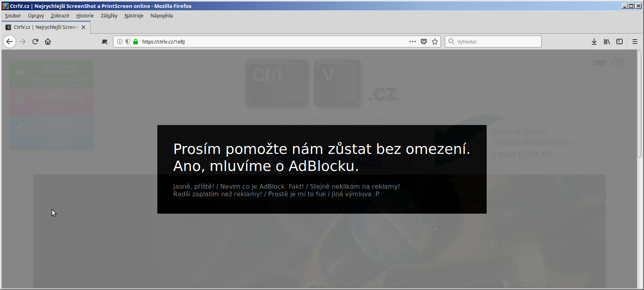644x290 pixels.
Task: Open the Nástroje menu
Action: pyautogui.click(x=134, y=16)
